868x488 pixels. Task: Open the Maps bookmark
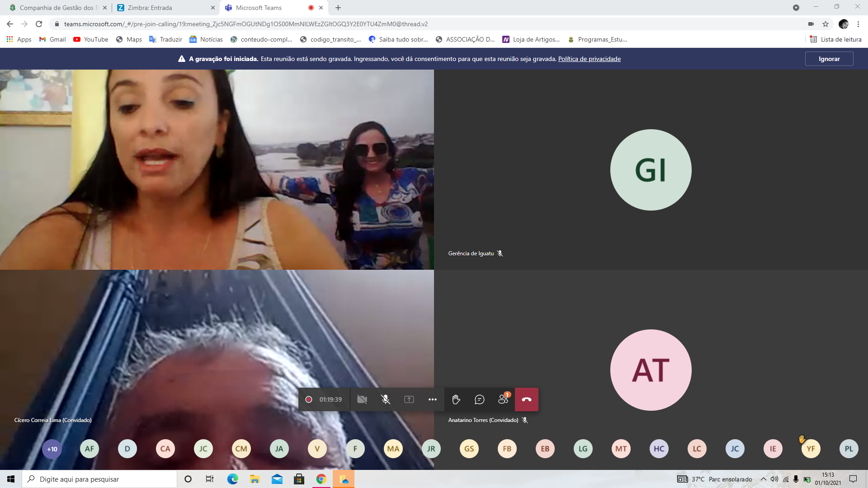(x=129, y=39)
